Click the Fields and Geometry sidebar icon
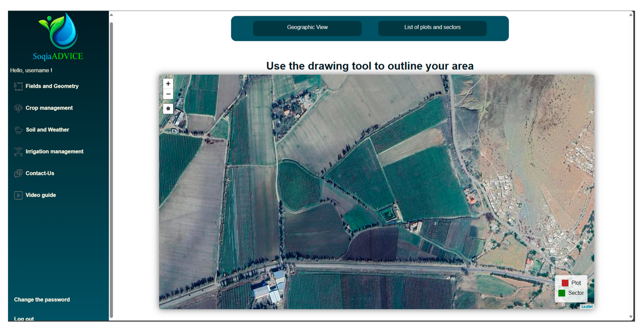This screenshot has height=330, width=644. [18, 86]
